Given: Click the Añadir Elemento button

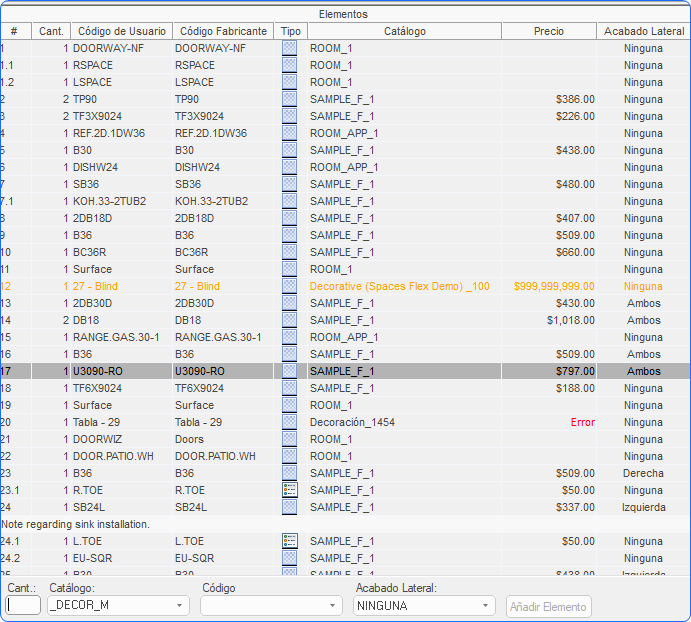Looking at the screenshot, I should pyautogui.click(x=549, y=607).
